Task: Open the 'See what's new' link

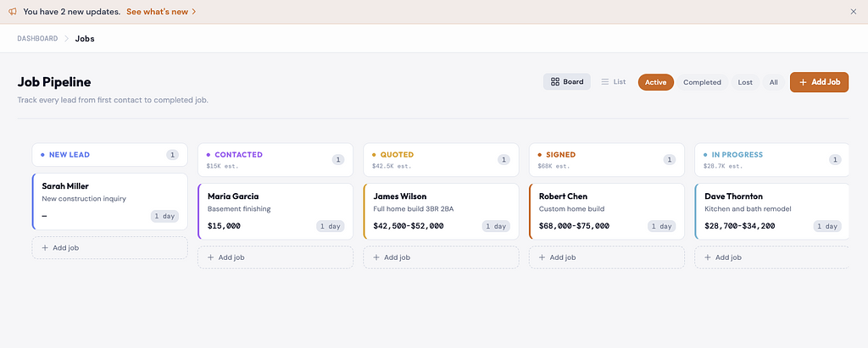Action: [x=161, y=12]
